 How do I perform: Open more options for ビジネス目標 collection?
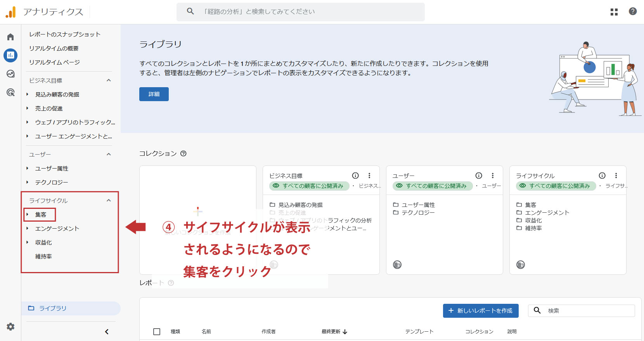tap(369, 176)
